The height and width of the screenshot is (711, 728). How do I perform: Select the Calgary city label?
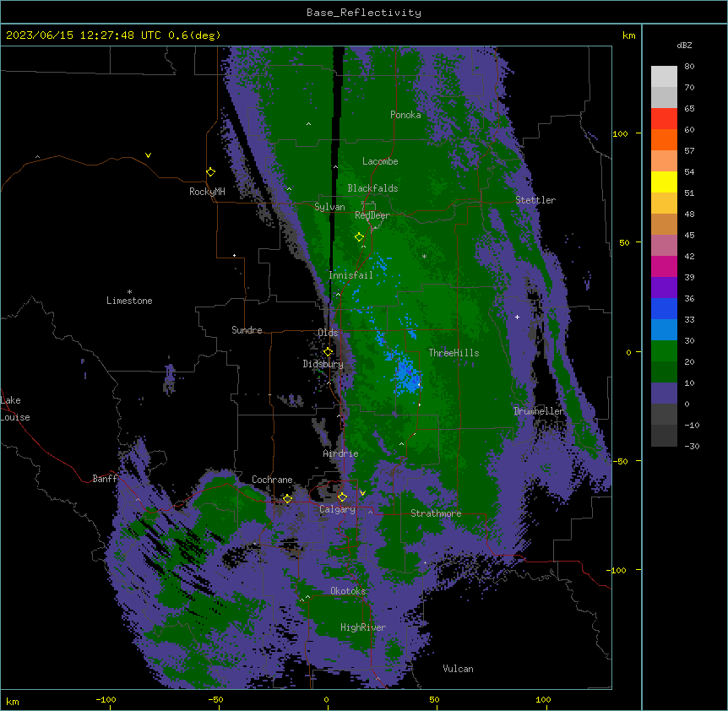(337, 509)
